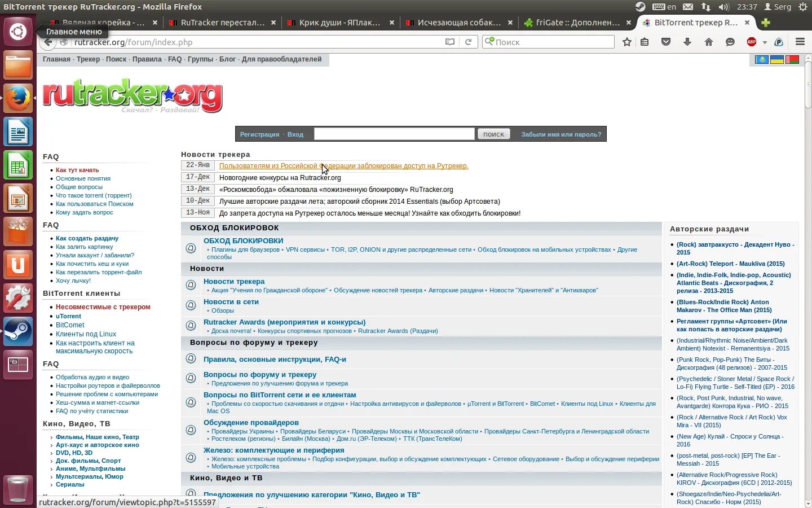Click the 'Регистрация' link
This screenshot has width=812, height=508.
click(259, 134)
